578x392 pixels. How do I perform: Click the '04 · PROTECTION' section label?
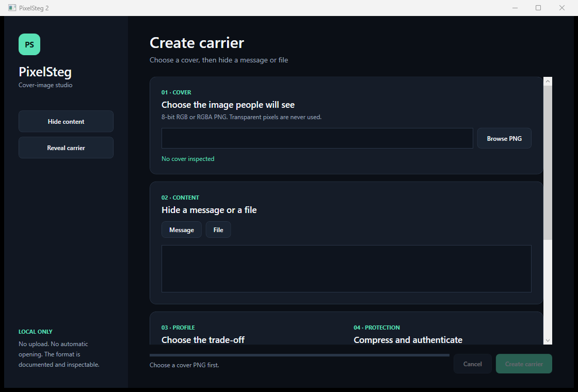(377, 328)
